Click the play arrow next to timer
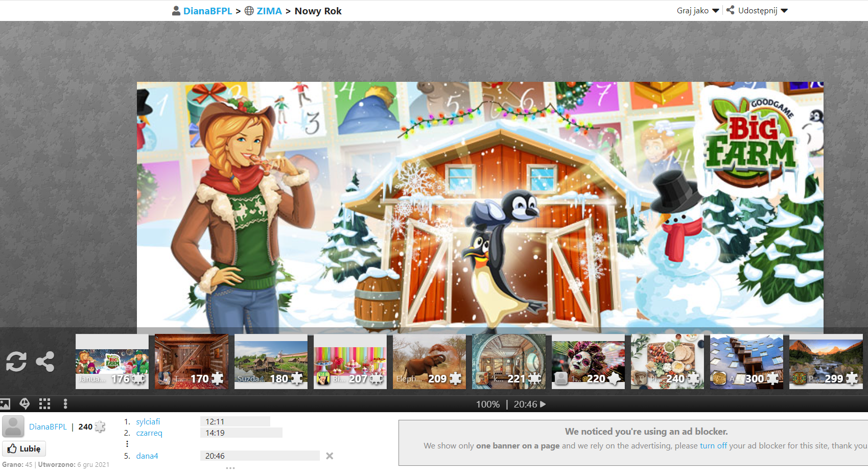868x473 pixels. [543, 404]
